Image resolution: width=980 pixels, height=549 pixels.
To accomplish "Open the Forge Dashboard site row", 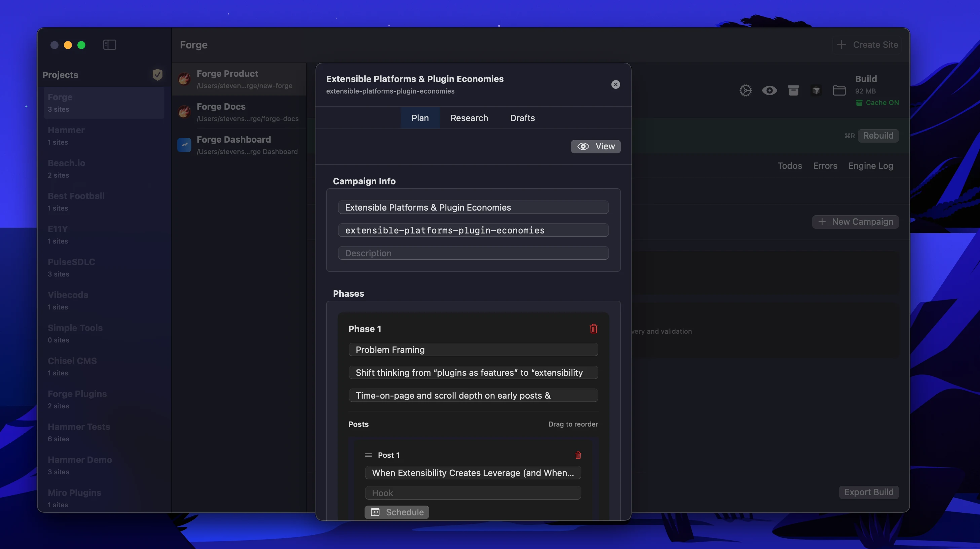I will point(239,145).
